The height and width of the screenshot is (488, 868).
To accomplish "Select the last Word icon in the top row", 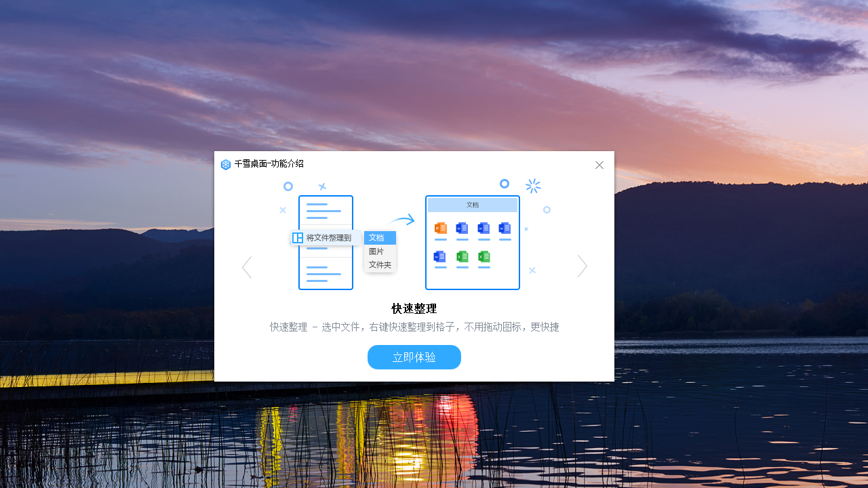I will coord(505,229).
